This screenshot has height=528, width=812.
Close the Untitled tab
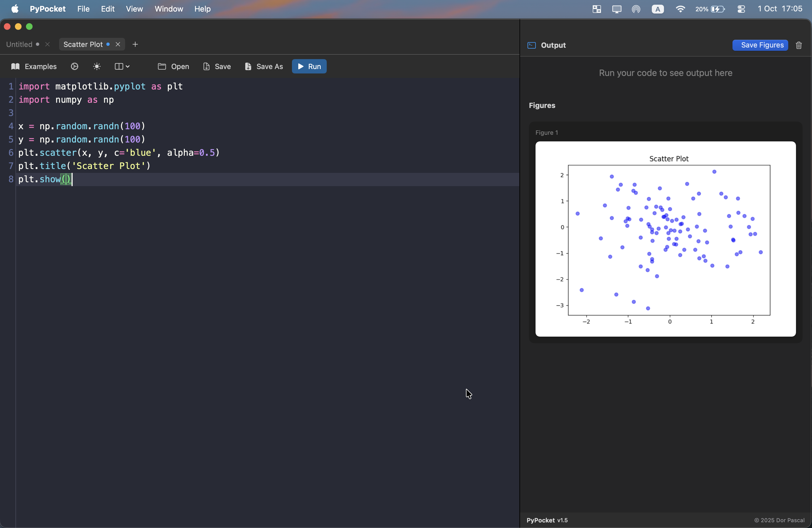tap(48, 44)
